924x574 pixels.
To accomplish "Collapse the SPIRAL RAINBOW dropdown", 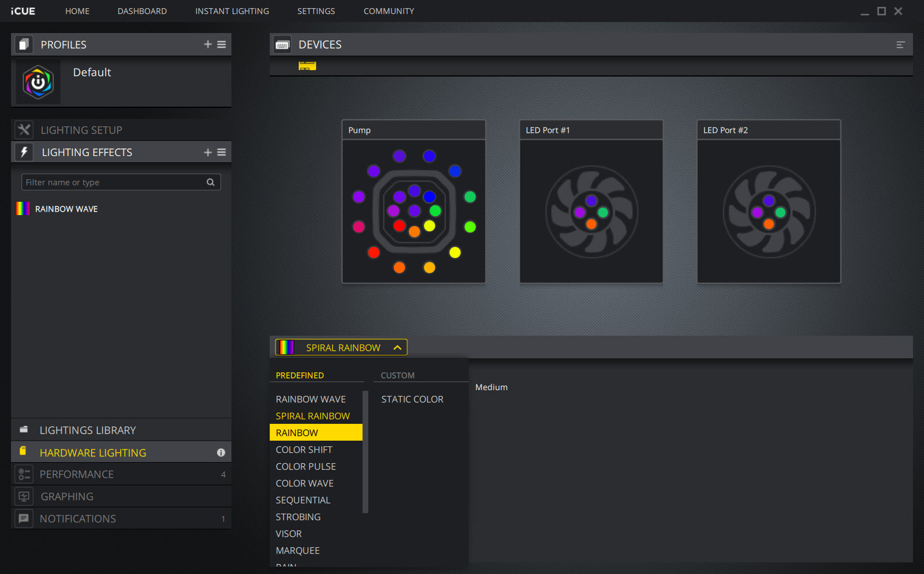I will pos(341,347).
